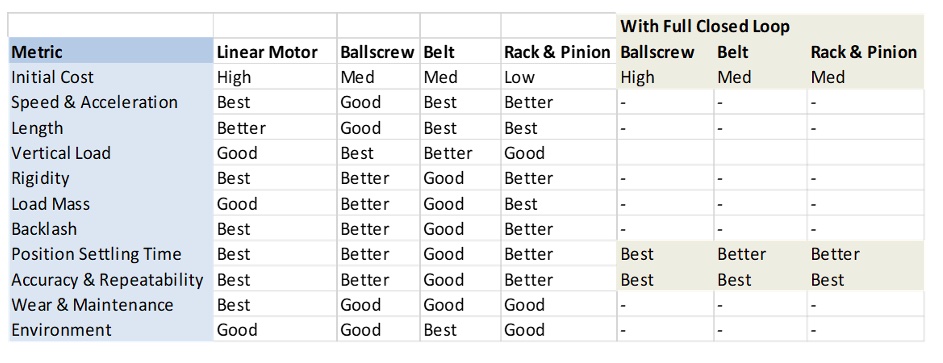
Task: Select Linear Motor Initial Cost High cell
Action: (234, 78)
